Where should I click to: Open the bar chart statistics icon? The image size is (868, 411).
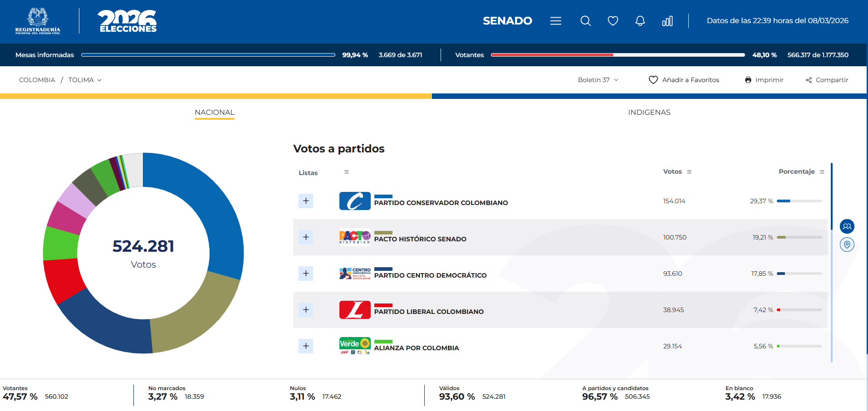click(667, 21)
